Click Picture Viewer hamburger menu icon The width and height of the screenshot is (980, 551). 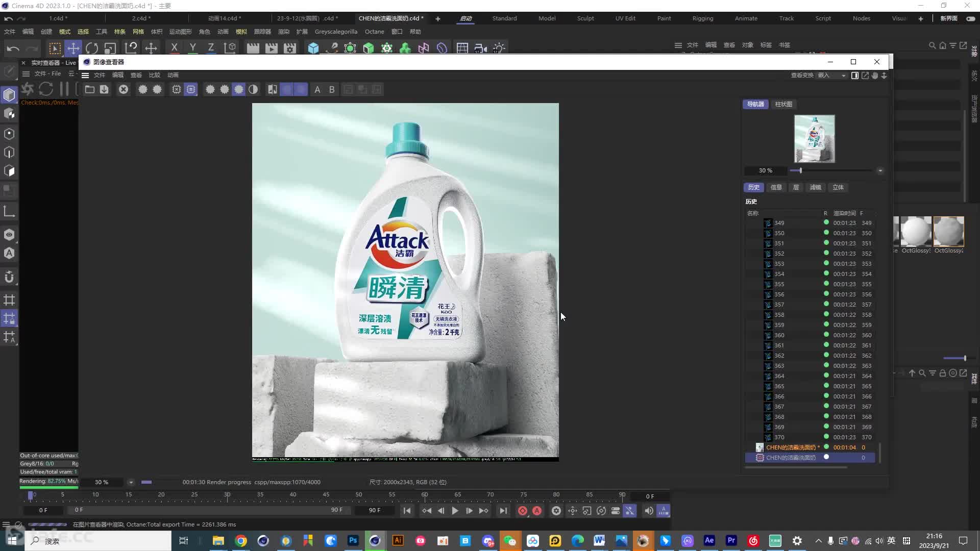(x=85, y=75)
